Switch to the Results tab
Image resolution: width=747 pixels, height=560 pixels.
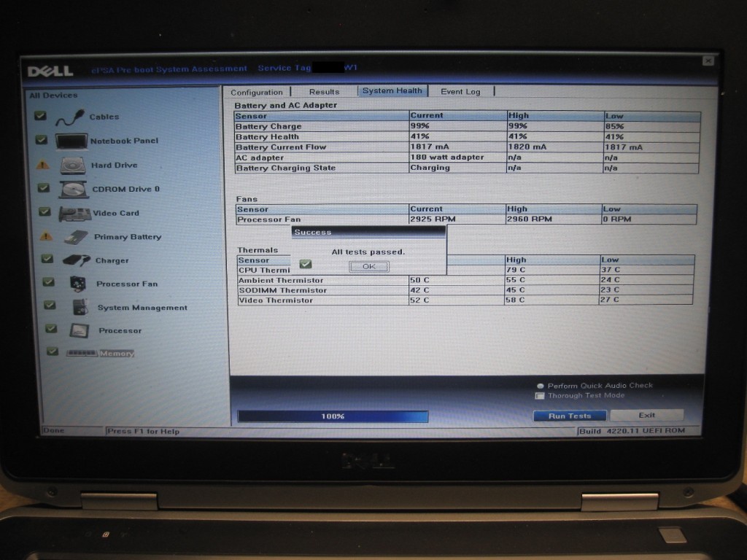tap(324, 92)
